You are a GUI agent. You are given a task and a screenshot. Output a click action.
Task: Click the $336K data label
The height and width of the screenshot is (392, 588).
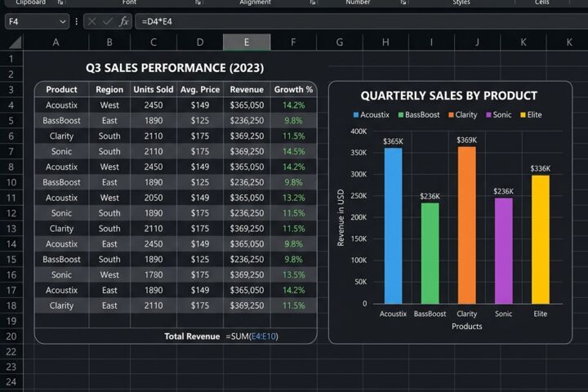541,169
